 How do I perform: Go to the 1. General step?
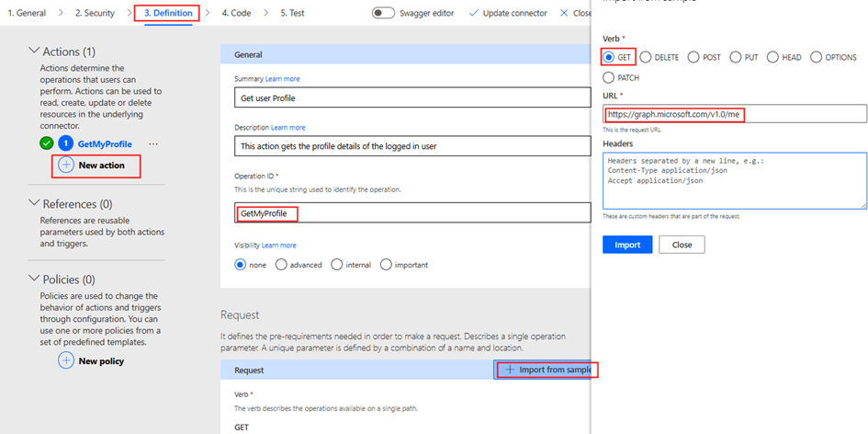[28, 13]
